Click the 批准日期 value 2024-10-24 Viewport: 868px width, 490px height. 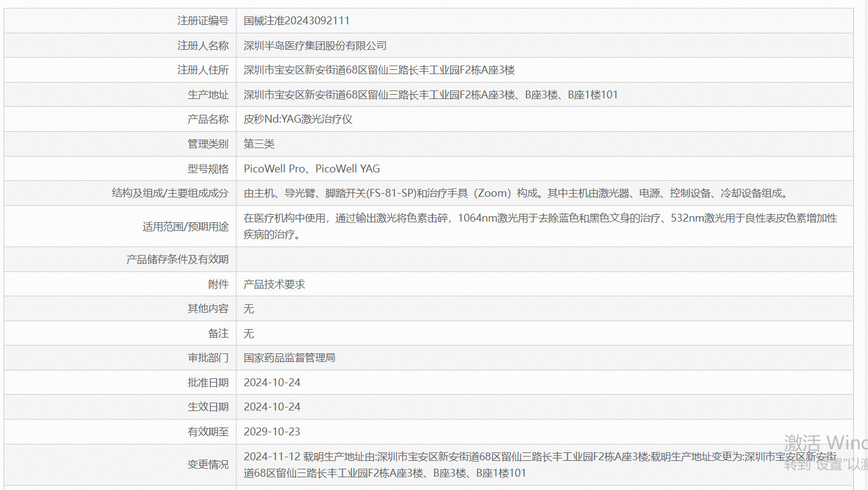(272, 383)
